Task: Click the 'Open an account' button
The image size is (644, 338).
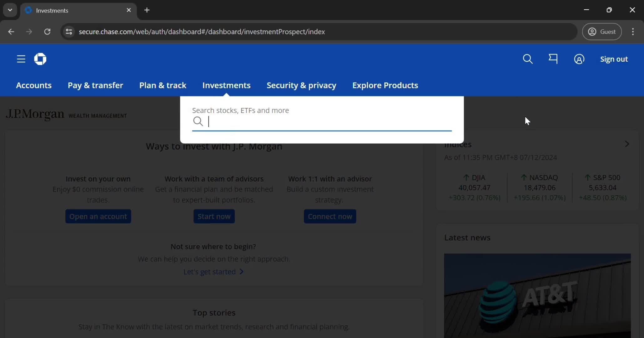Action: [98, 216]
